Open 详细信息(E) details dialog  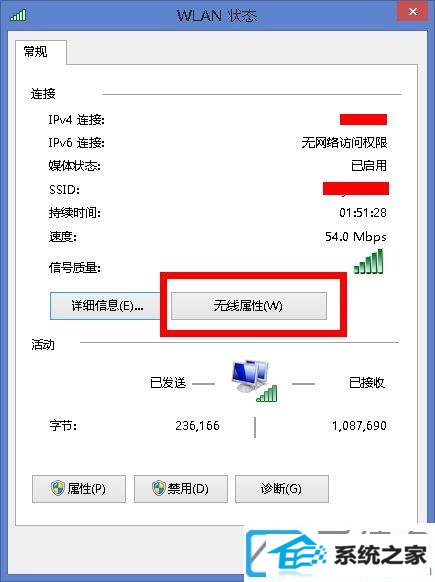(105, 306)
